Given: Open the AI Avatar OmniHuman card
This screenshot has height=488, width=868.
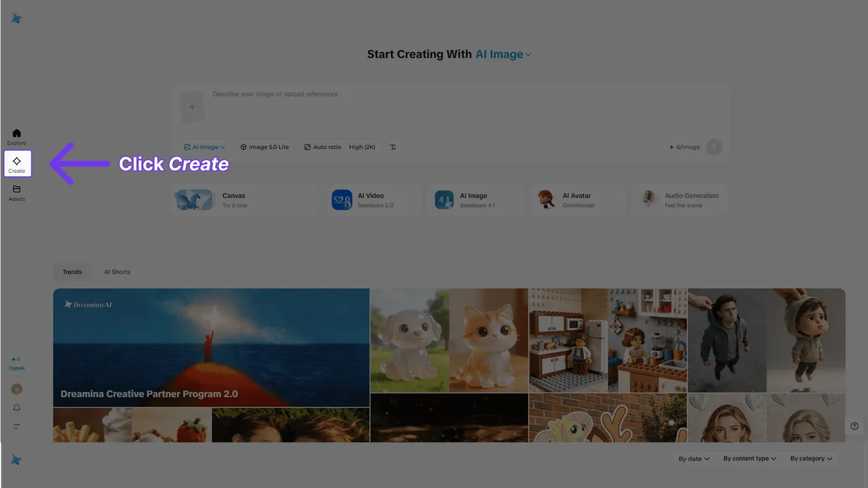Looking at the screenshot, I should (578, 200).
